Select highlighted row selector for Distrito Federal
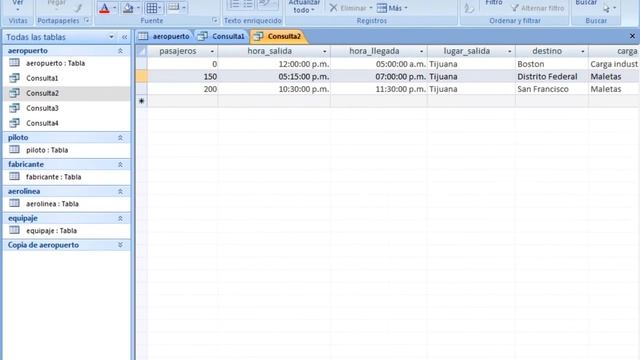The image size is (640, 360). (x=141, y=76)
